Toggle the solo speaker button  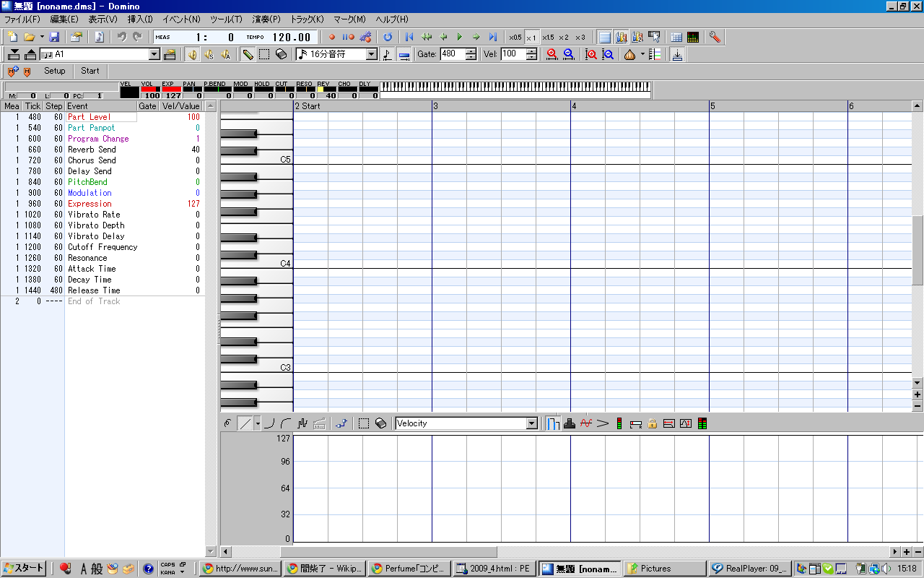(209, 54)
